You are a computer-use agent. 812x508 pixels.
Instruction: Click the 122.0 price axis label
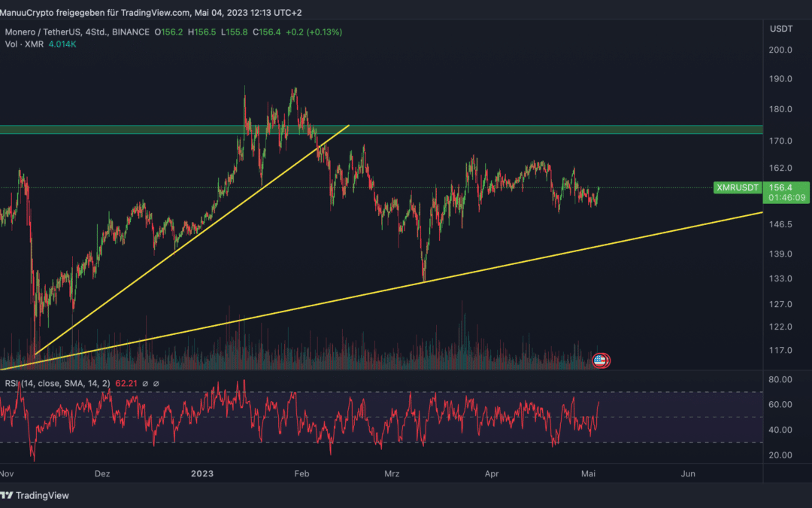[780, 327]
